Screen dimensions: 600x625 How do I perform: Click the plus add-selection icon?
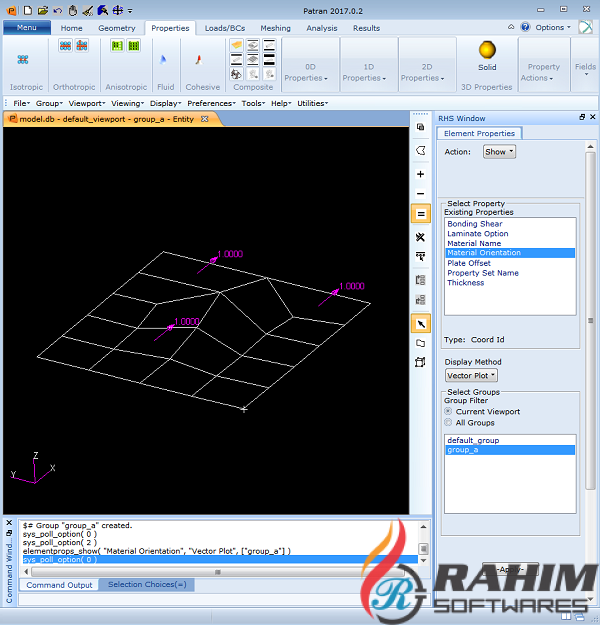tap(420, 174)
